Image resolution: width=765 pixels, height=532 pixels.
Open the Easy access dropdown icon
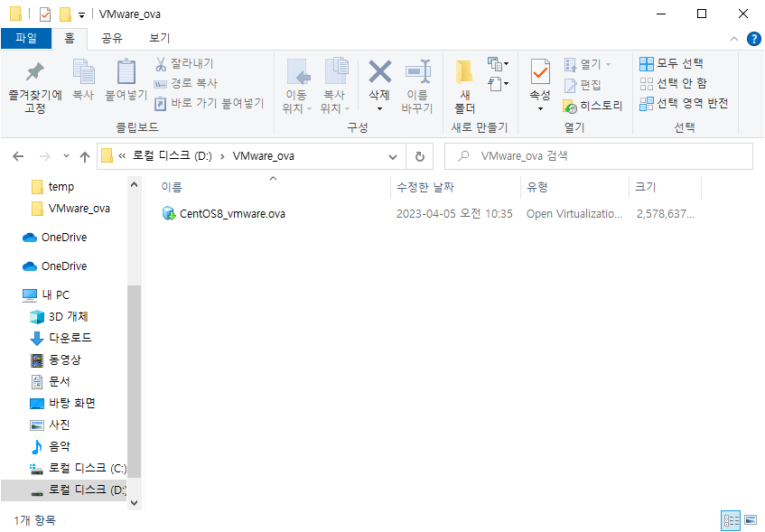point(498,84)
